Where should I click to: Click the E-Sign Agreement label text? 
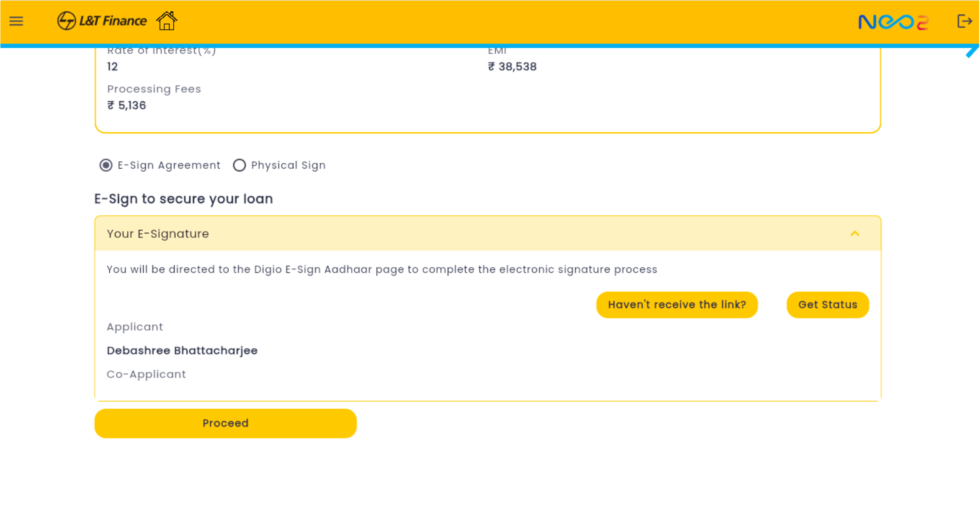pyautogui.click(x=169, y=165)
